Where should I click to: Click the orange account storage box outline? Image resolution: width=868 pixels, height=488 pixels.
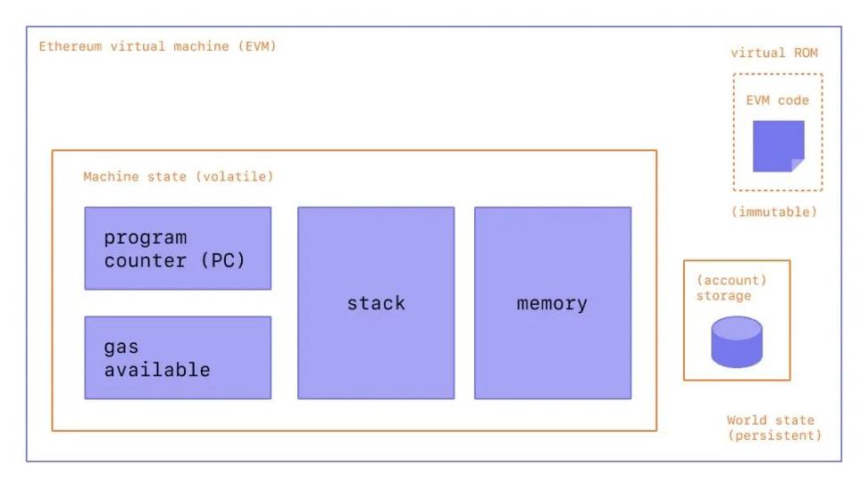coord(684,320)
